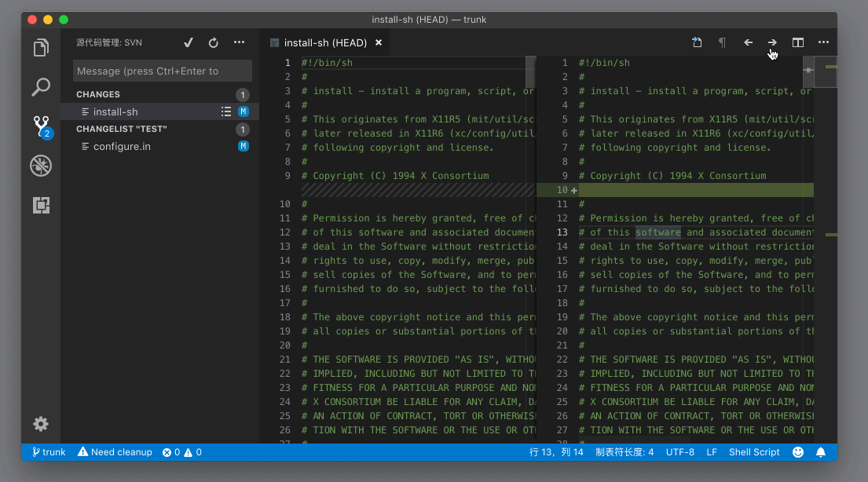Viewport: 868px width, 482px height.
Task: Click the commit message input field
Action: tap(163, 71)
